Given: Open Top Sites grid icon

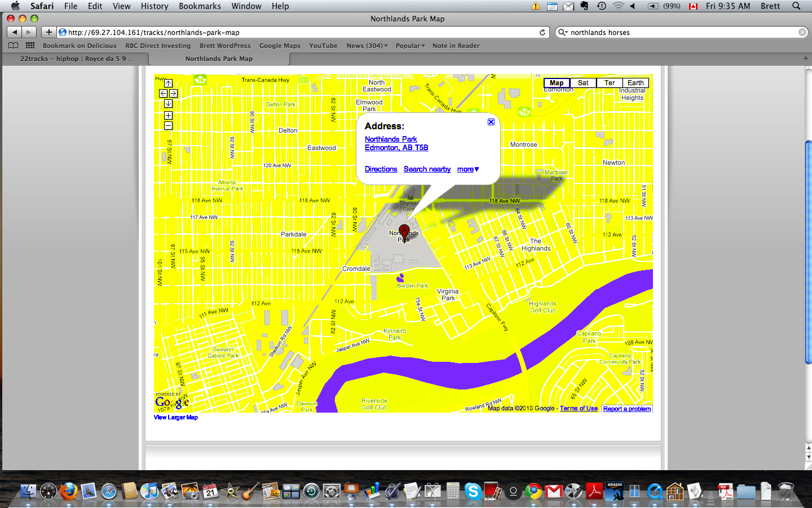Looking at the screenshot, I should [30, 46].
